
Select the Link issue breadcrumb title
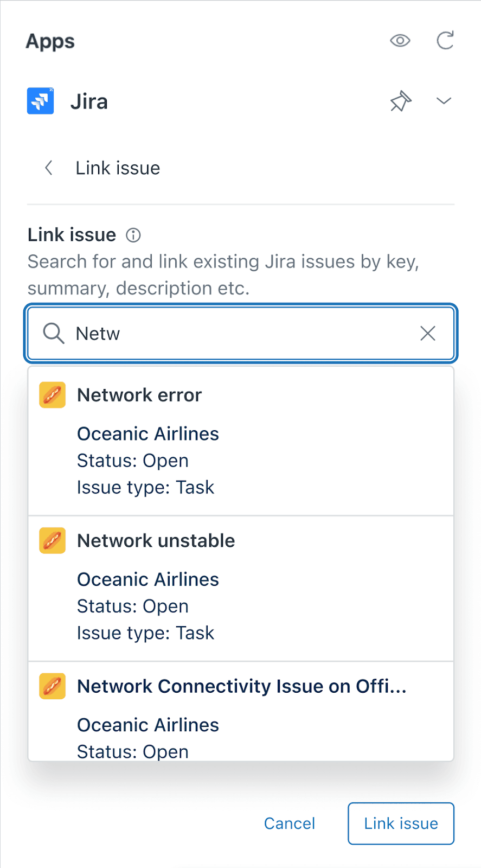point(117,168)
